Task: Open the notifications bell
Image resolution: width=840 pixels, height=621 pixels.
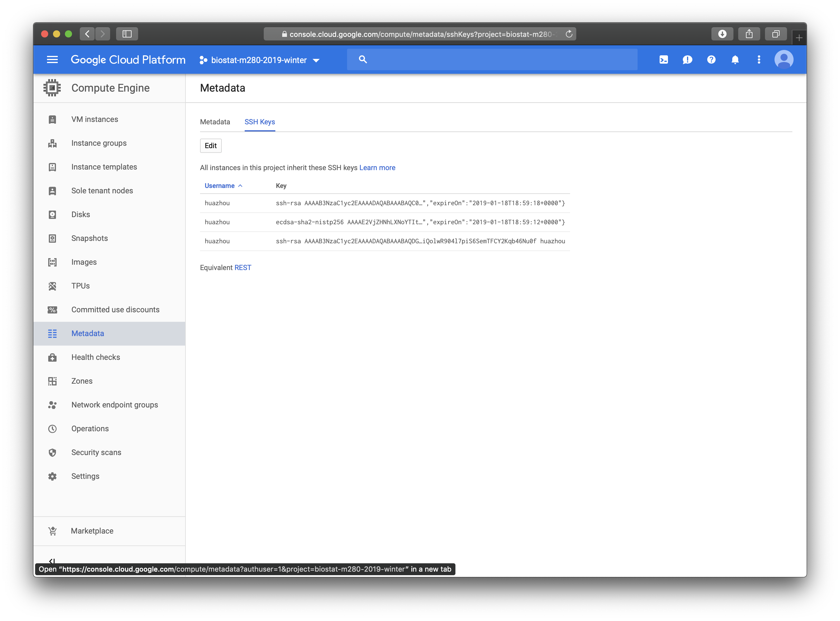Action: 735,60
